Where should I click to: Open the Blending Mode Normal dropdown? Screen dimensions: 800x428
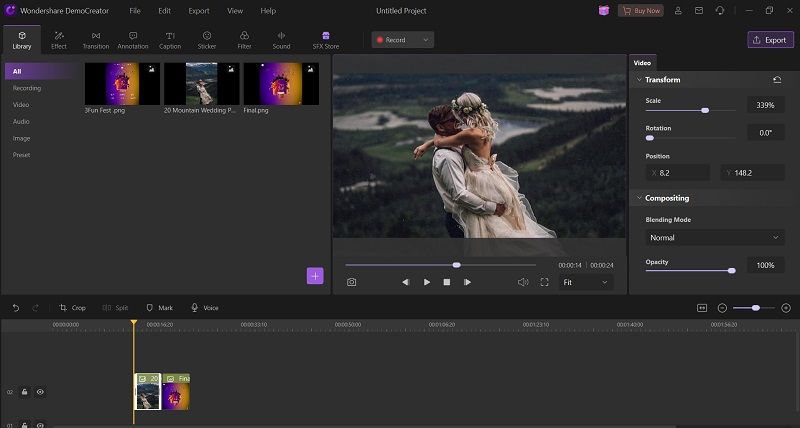point(715,238)
